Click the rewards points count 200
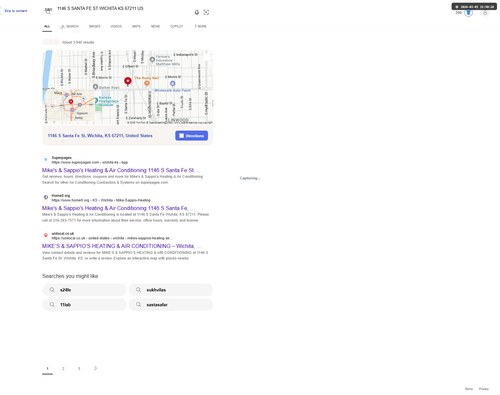Screen dimensions: 500x395 459,13
